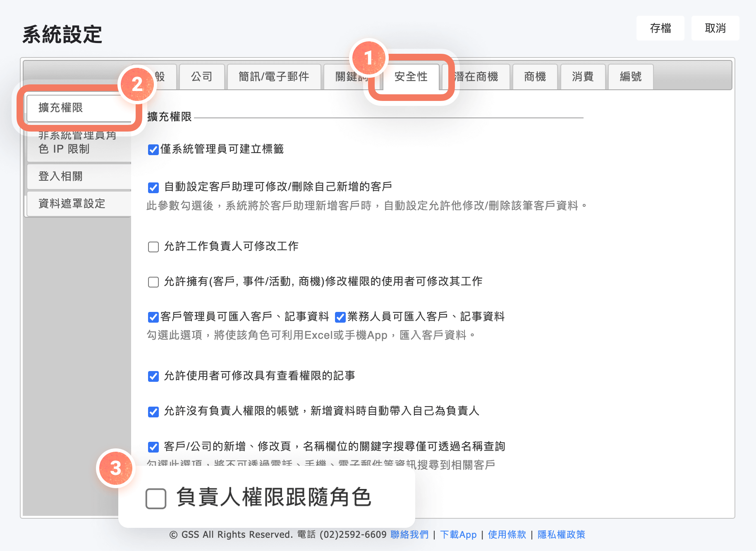Open the 下載App footer link

(458, 534)
